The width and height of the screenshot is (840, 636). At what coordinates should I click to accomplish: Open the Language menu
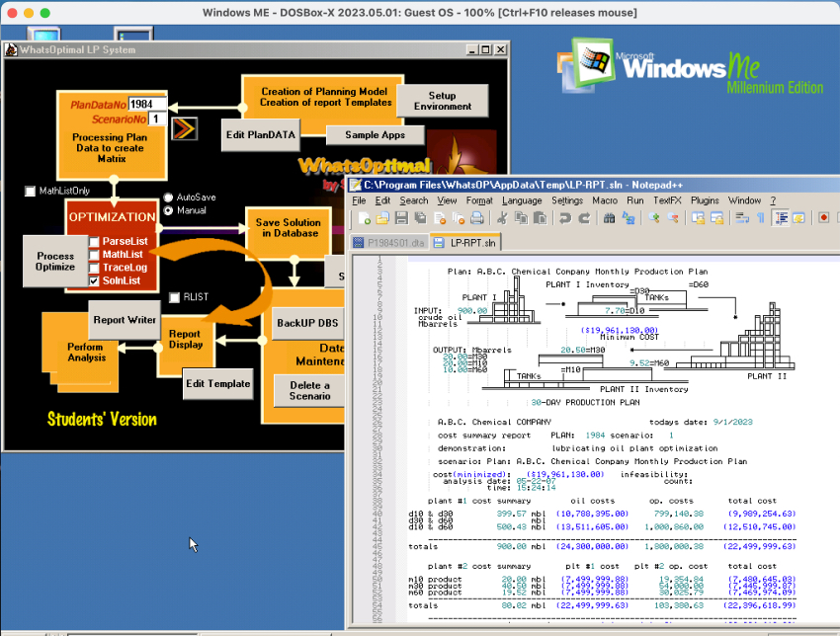522,200
